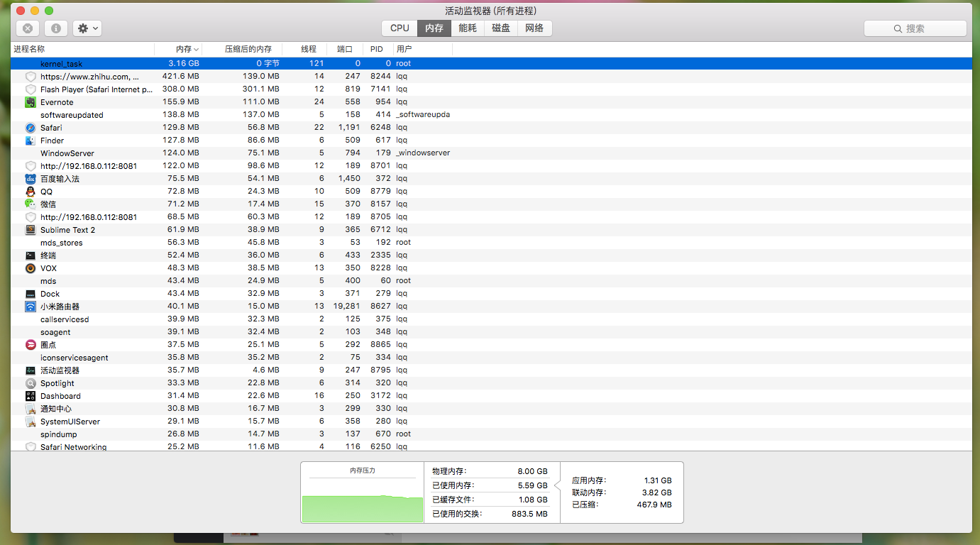Click the force quit process button
Viewport: 980px width, 545px height.
28,28
